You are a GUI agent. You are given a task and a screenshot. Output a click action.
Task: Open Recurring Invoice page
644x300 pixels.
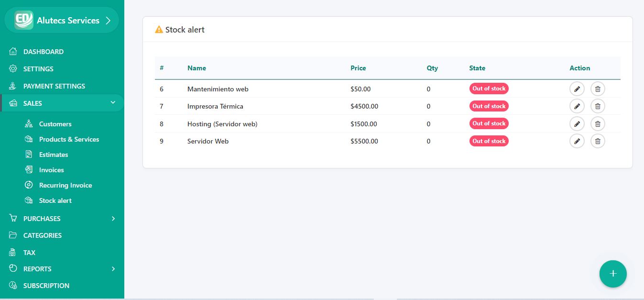[65, 185]
